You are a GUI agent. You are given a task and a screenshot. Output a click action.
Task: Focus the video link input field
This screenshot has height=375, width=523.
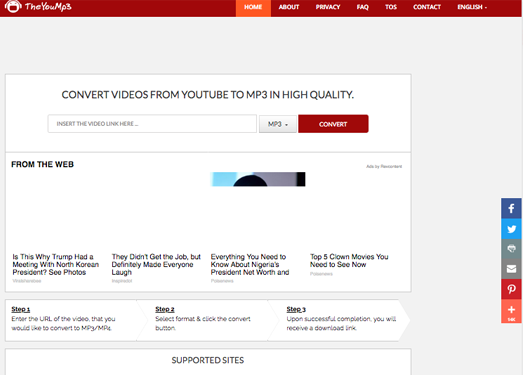(x=152, y=124)
